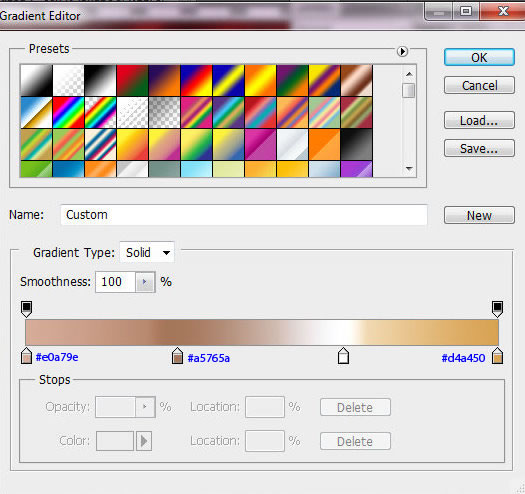
Task: Click the New gradient button
Action: pos(479,215)
